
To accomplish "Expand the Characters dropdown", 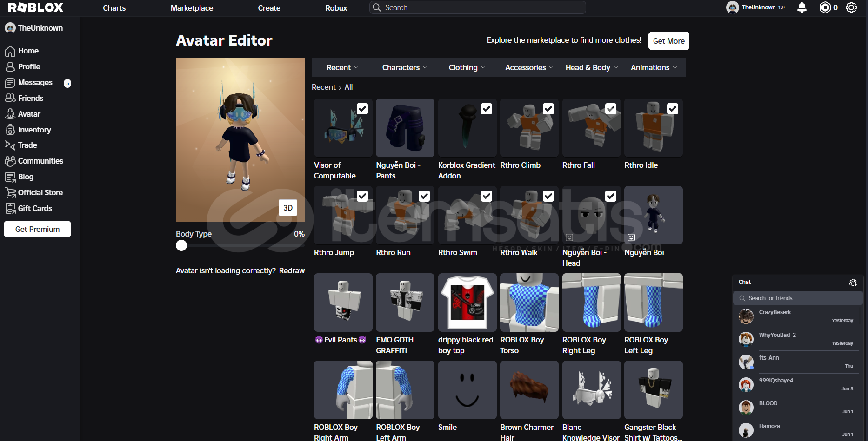I will tap(404, 67).
